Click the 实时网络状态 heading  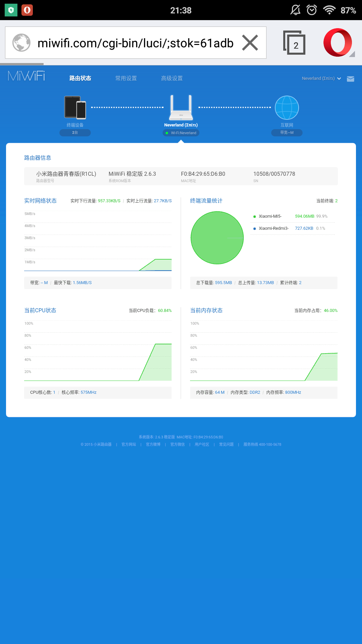pyautogui.click(x=40, y=201)
